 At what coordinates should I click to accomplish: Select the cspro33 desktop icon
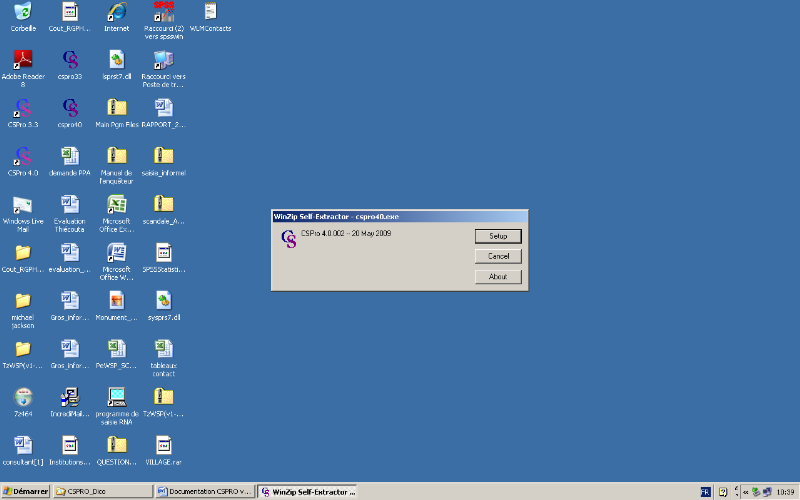coord(70,65)
